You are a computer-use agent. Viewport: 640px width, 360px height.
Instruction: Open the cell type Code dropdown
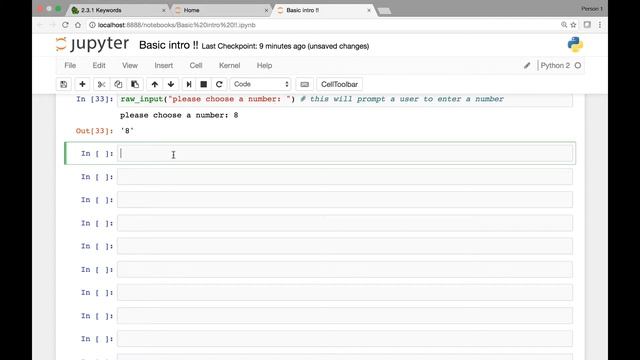point(260,84)
